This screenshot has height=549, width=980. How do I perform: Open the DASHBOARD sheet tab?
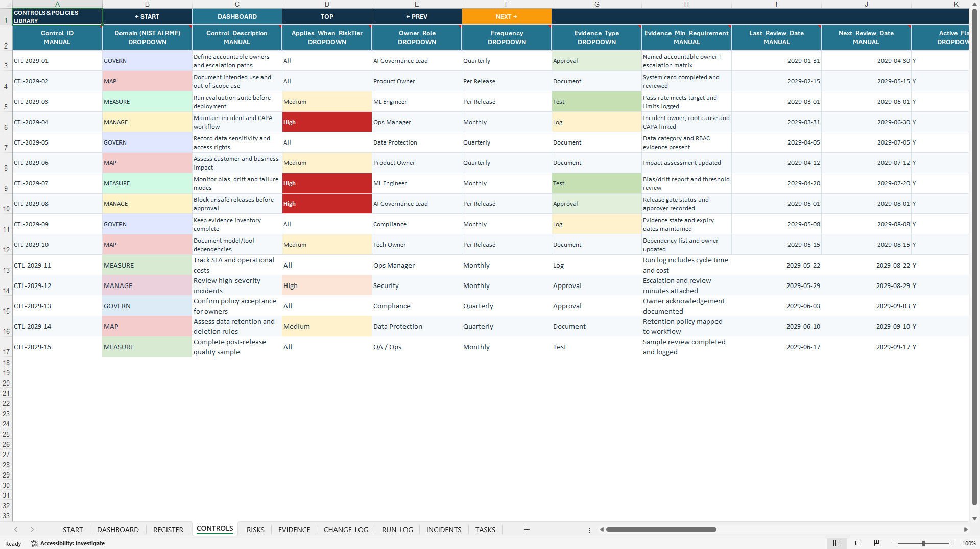118,530
